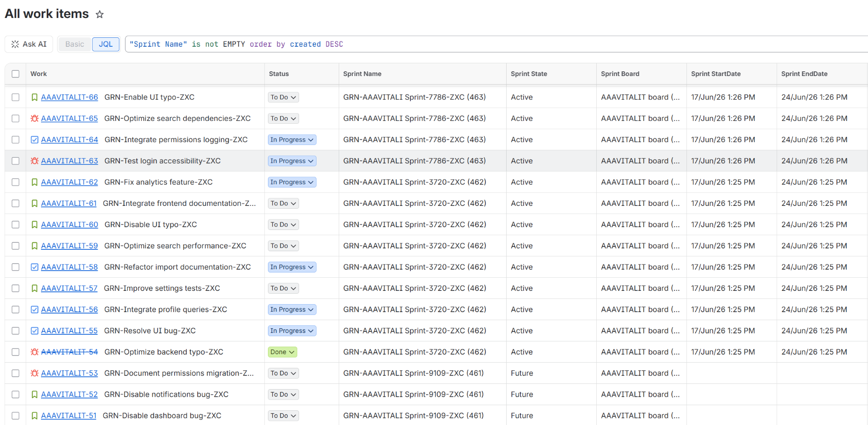This screenshot has height=425, width=868.
Task: Click summary GRN-Resolve UI bug-ZXC
Action: (150, 331)
